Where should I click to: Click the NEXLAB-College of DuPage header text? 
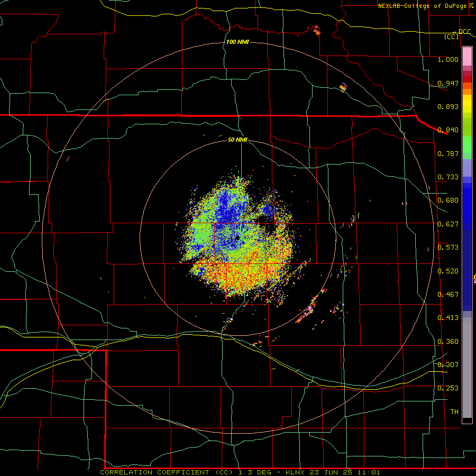coord(423,6)
